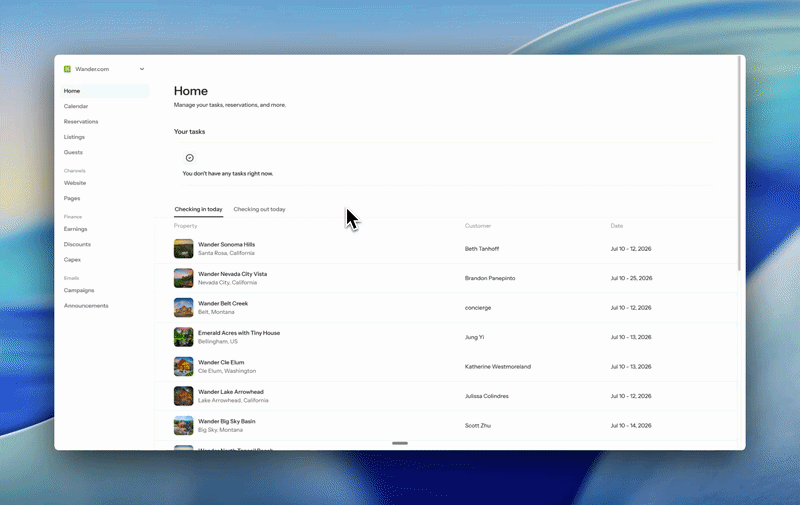Click the Cle Elum, Washington location text
Screen dimensions: 800x505
(x=227, y=371)
